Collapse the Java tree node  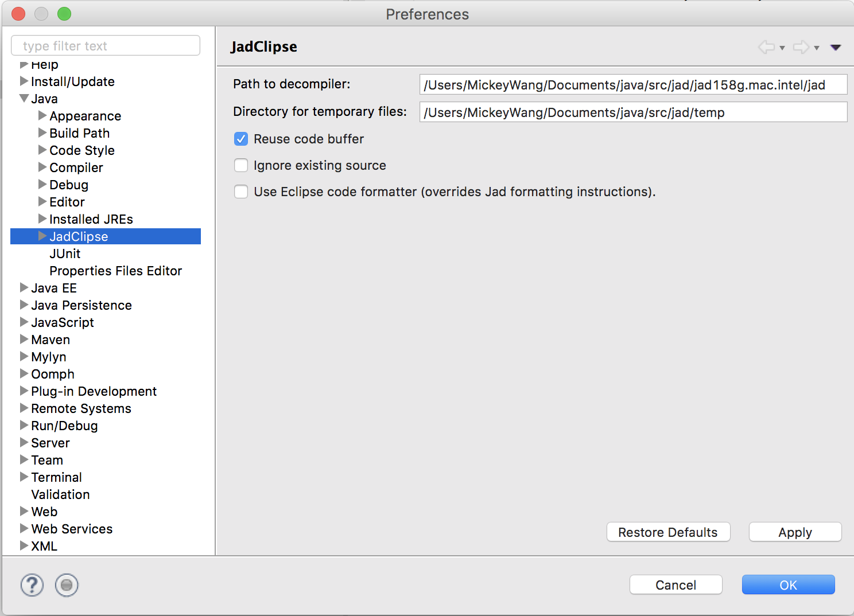coord(24,98)
